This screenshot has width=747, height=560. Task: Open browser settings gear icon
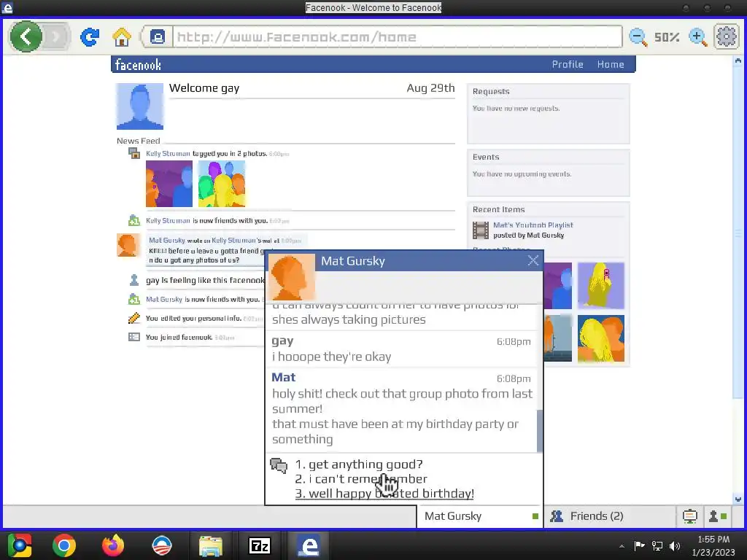(x=726, y=36)
